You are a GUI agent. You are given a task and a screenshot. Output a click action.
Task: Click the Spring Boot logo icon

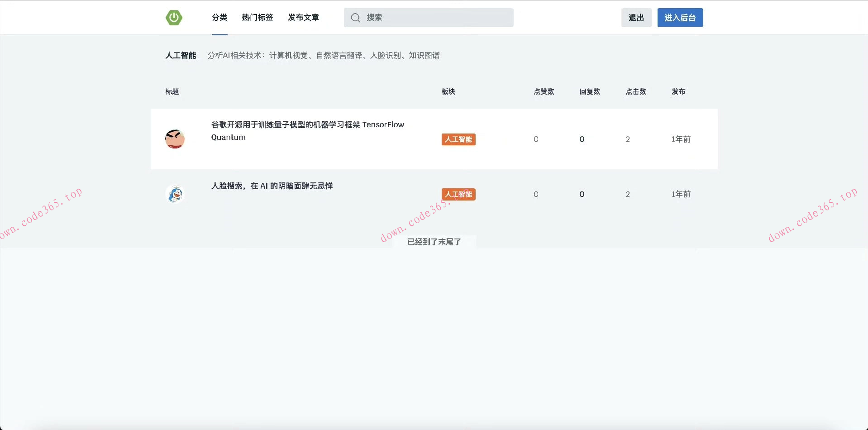tap(175, 17)
